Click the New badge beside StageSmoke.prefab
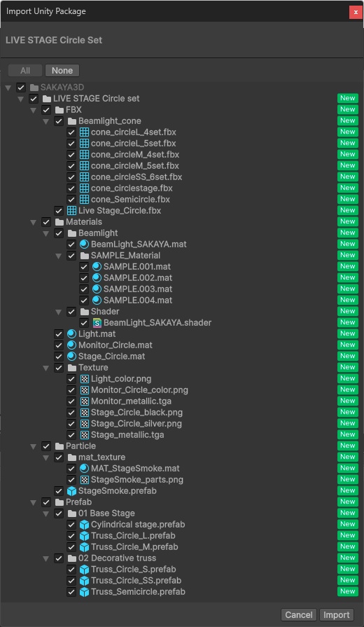The width and height of the screenshot is (364, 627). pyautogui.click(x=348, y=490)
